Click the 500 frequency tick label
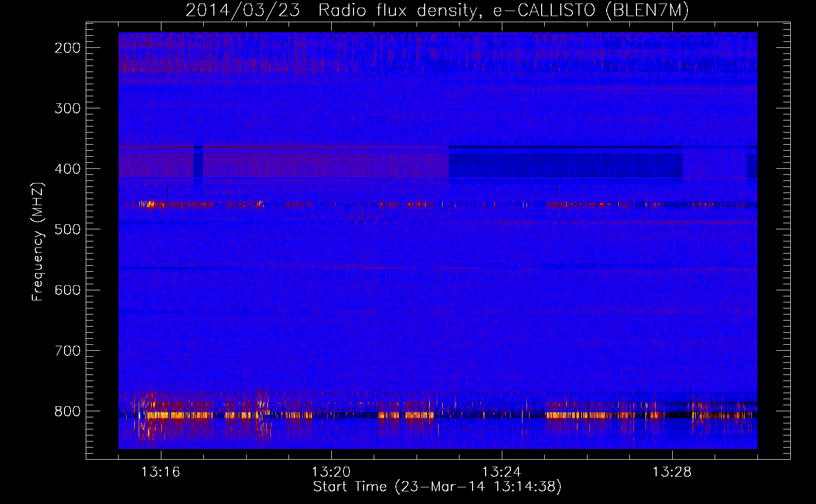 [x=68, y=229]
